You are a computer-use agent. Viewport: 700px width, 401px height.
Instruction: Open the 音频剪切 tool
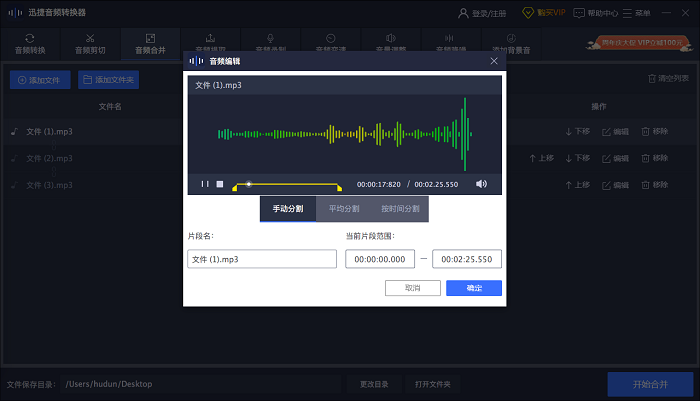coord(90,44)
